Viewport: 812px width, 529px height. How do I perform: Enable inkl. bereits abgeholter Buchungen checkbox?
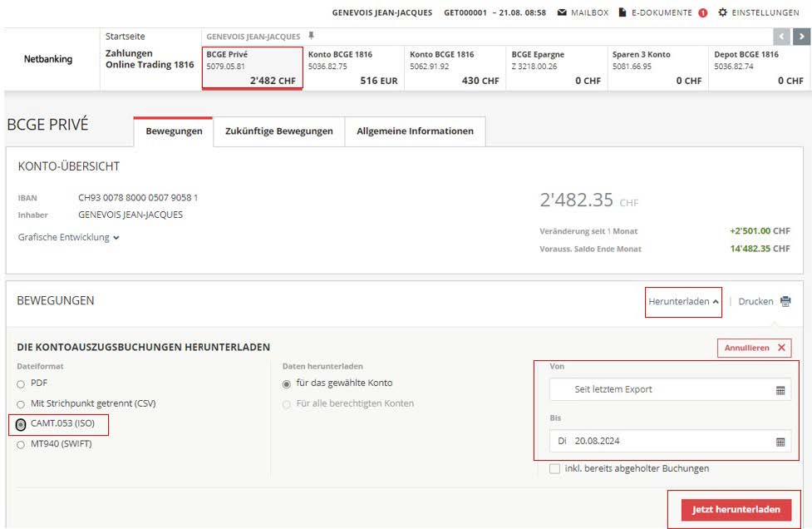click(x=554, y=468)
